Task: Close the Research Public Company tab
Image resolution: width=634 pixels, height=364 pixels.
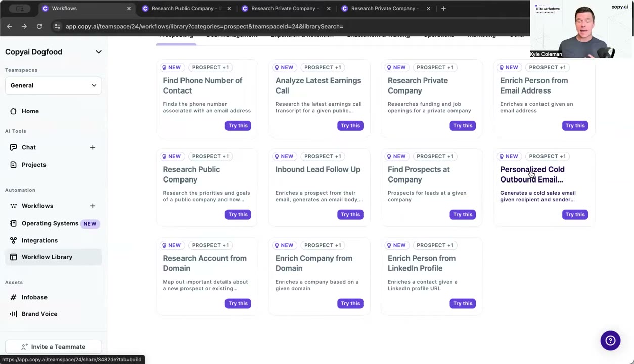Action: [x=229, y=8]
